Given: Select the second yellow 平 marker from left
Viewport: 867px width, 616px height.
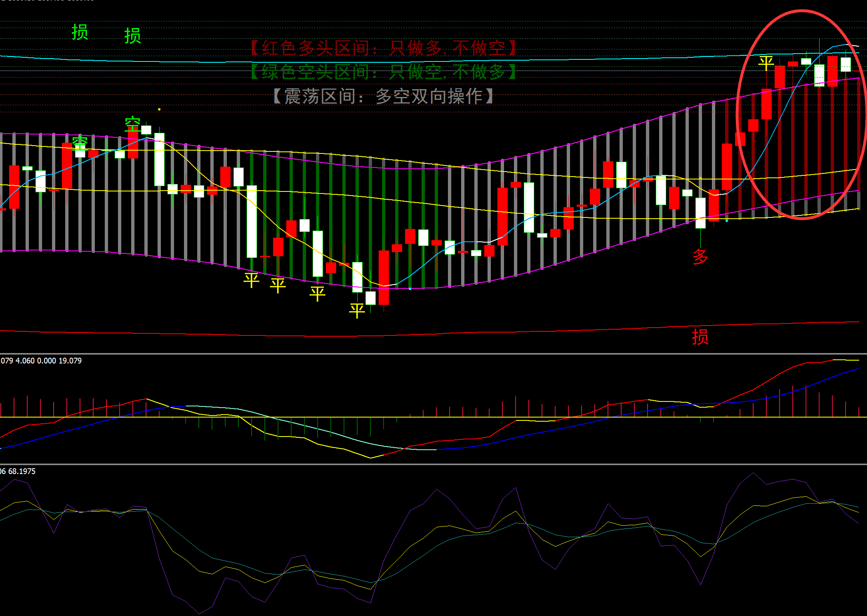Looking at the screenshot, I should pos(278,285).
